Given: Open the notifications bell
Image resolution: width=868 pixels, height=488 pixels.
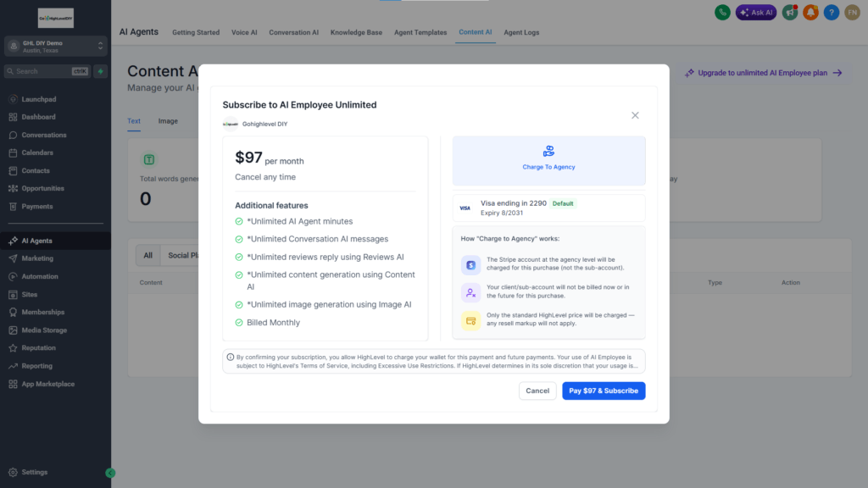Looking at the screenshot, I should tap(810, 12).
